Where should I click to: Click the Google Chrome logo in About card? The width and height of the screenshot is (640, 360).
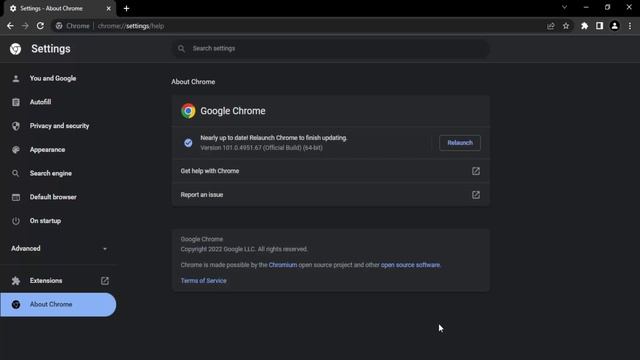[188, 111]
